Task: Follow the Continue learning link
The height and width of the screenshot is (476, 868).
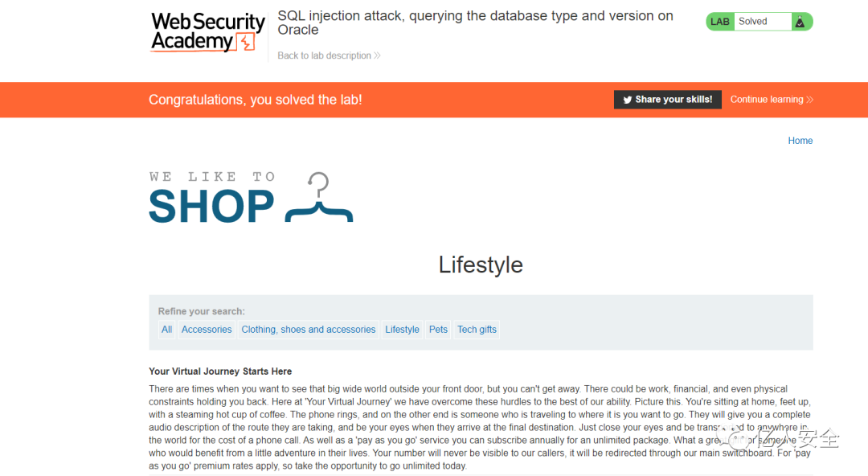Action: point(772,100)
